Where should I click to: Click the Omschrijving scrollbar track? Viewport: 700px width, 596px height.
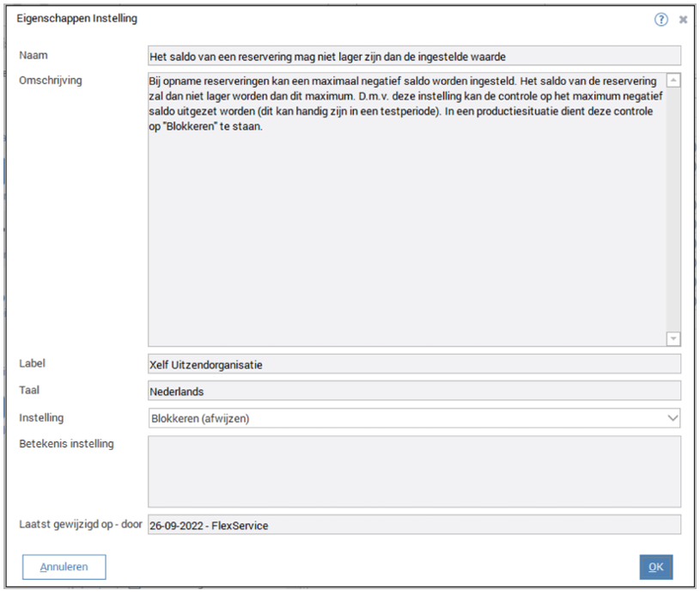(673, 206)
